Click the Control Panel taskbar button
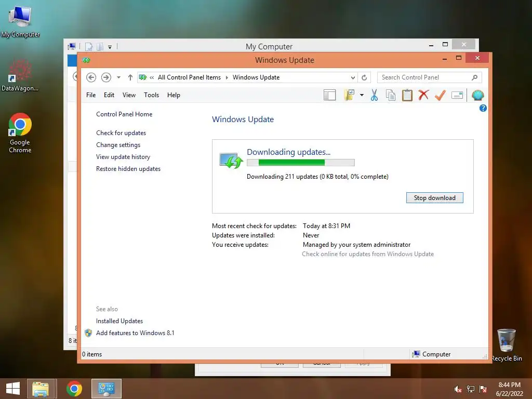The width and height of the screenshot is (532, 399). point(106,389)
